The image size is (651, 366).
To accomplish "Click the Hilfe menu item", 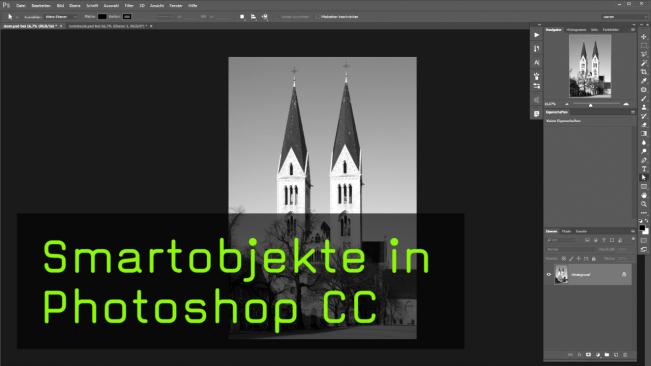I will pos(193,5).
